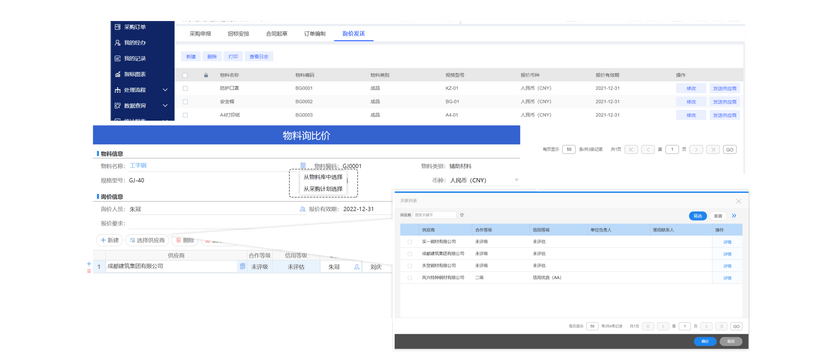
Task: Click the person picker icon for 询价人员
Action: click(x=303, y=209)
